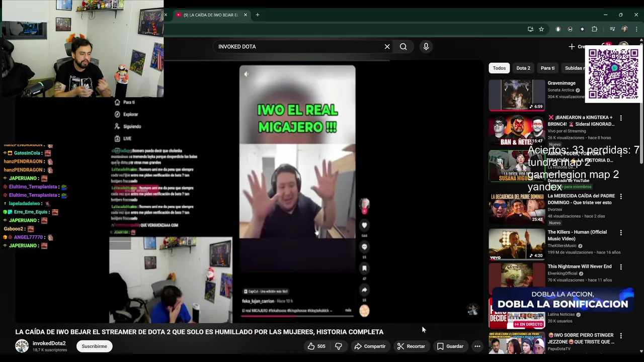Open the browser media control icon
The width and height of the screenshot is (644, 362).
[612, 29]
